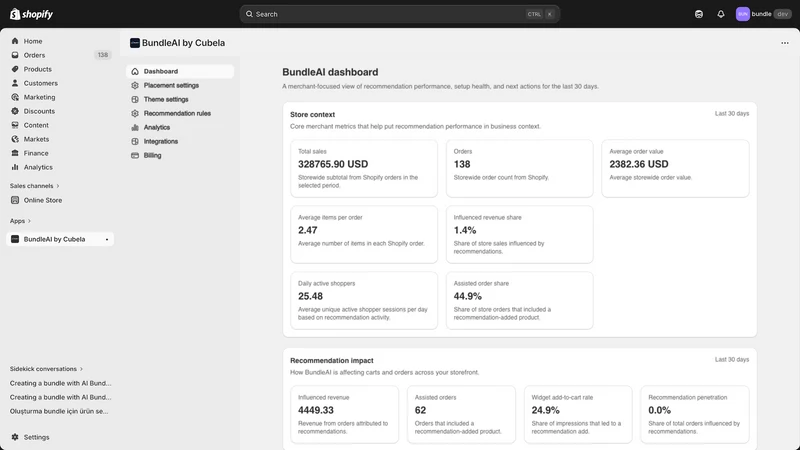Open Products in the Shopify sidebar
The image size is (800, 450).
37,69
